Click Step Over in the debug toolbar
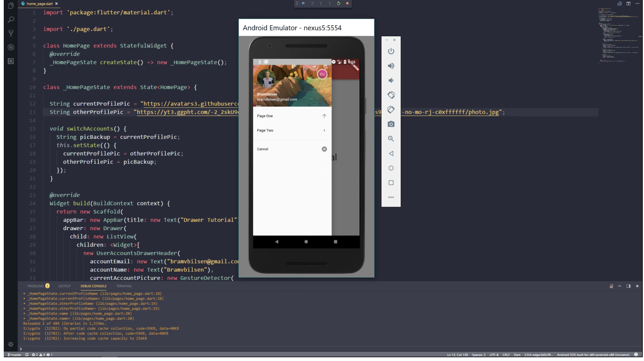Screen dimensions: 644x361 coord(312,3)
